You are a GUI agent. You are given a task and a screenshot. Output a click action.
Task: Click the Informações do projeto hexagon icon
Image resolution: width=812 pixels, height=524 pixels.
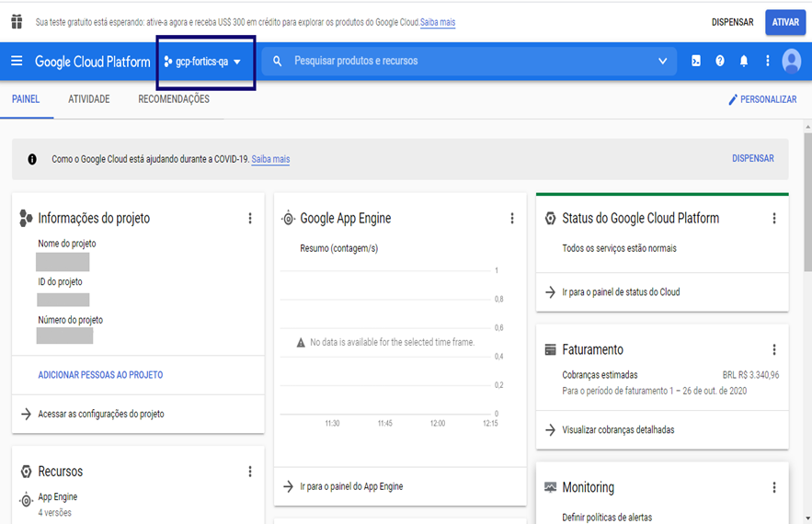pos(26,218)
